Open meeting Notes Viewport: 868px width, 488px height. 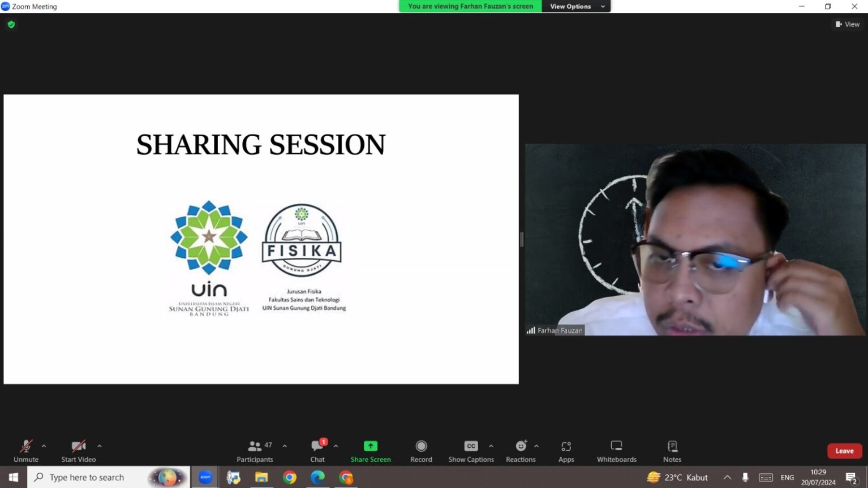[672, 451]
